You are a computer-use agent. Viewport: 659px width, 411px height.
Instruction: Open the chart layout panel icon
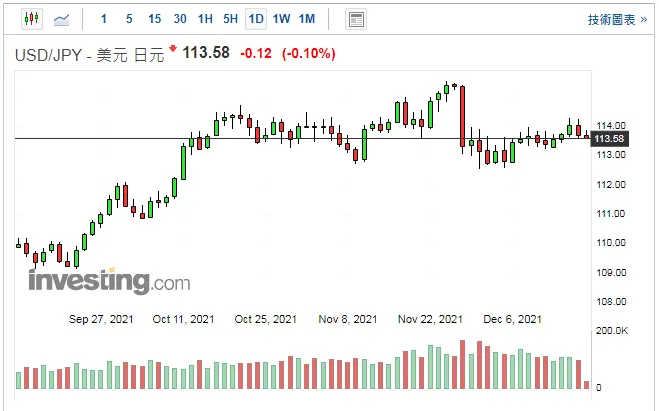click(x=355, y=19)
